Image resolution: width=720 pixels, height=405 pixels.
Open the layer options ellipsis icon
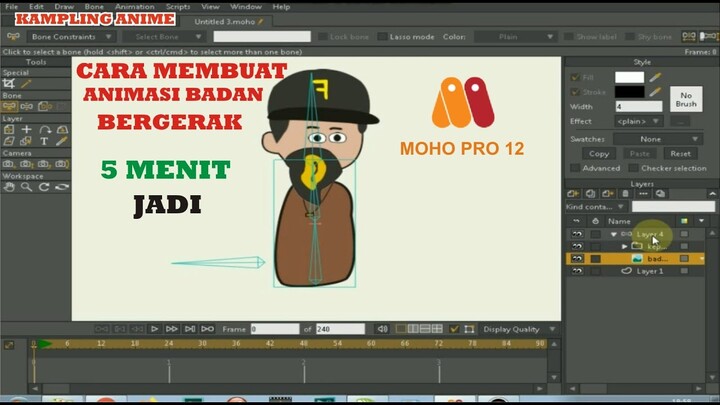coord(643,194)
